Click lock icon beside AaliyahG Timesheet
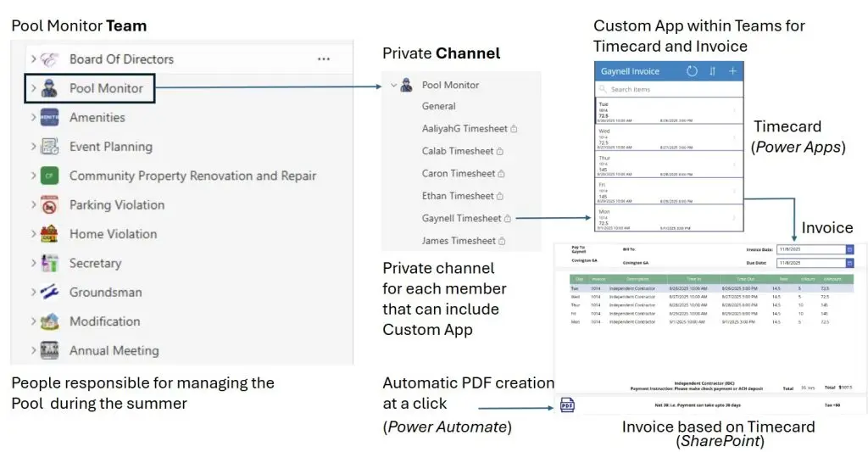The height and width of the screenshot is (452, 868). [x=514, y=129]
